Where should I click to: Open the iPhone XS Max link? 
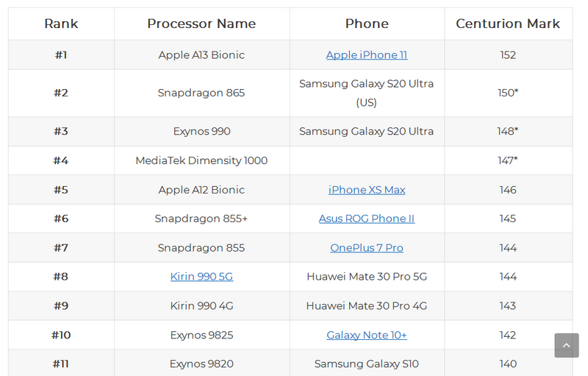367,190
